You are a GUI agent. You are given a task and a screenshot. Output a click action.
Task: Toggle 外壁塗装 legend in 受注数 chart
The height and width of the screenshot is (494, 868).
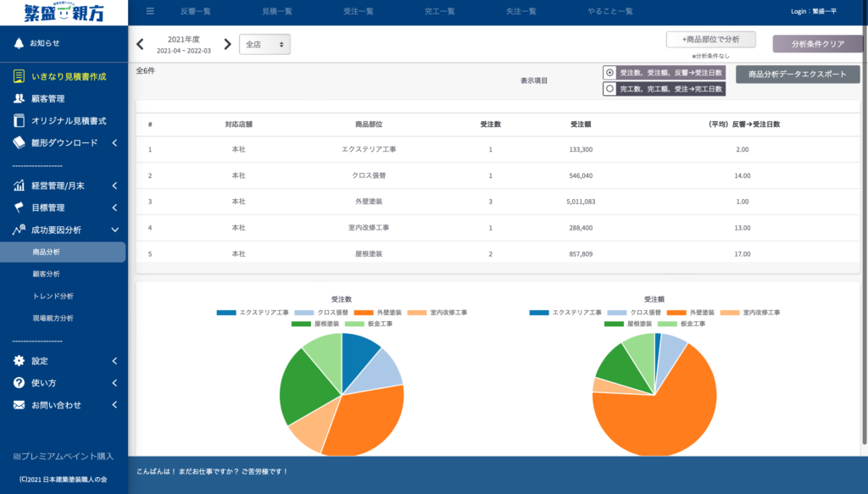click(378, 313)
